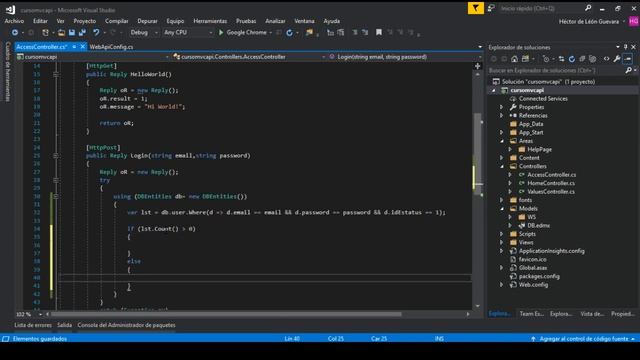This screenshot has width=640, height=360.
Task: Switch to the WebApiConfig.cs tab
Action: tap(111, 47)
